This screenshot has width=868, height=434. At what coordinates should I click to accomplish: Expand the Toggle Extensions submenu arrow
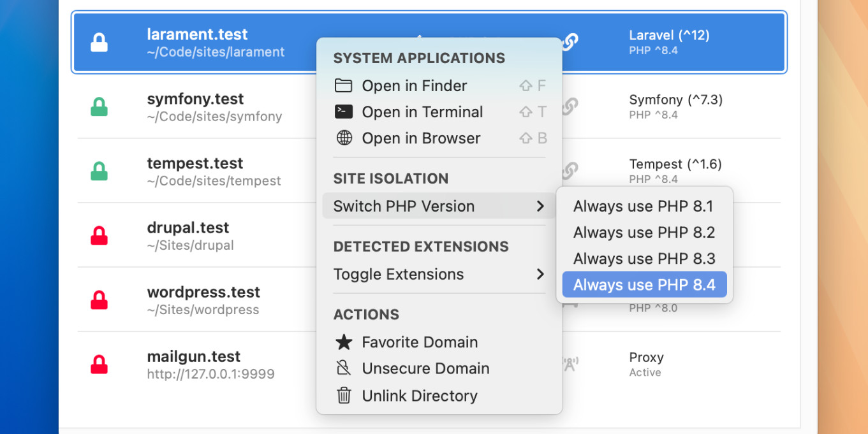pos(540,274)
